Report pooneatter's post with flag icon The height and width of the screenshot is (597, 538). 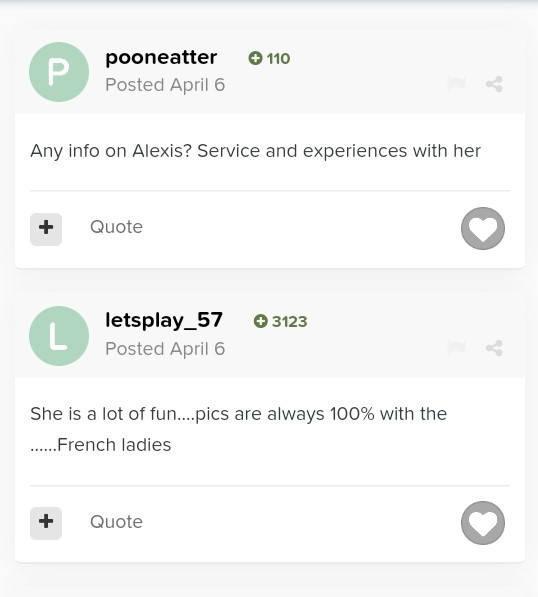[457, 83]
